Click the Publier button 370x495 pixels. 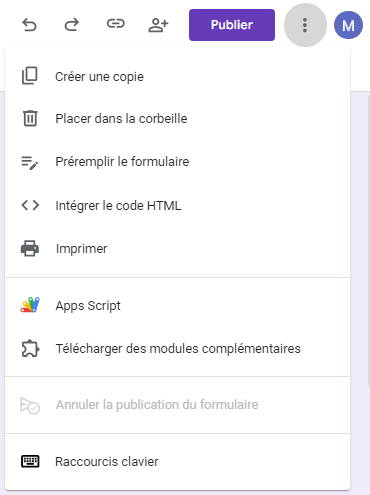[232, 25]
